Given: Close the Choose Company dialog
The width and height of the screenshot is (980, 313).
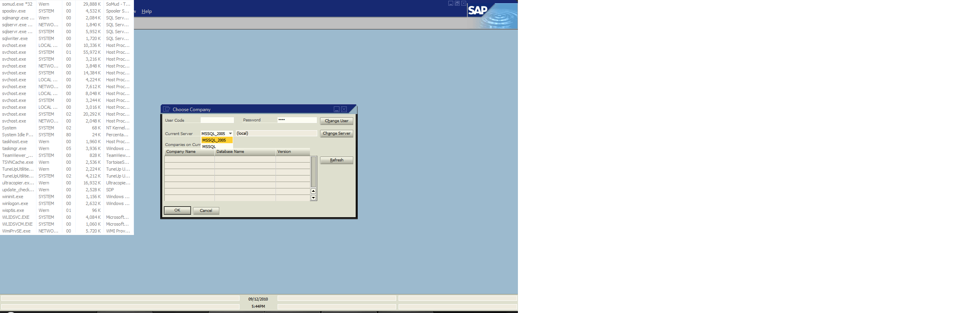Looking at the screenshot, I should [344, 109].
